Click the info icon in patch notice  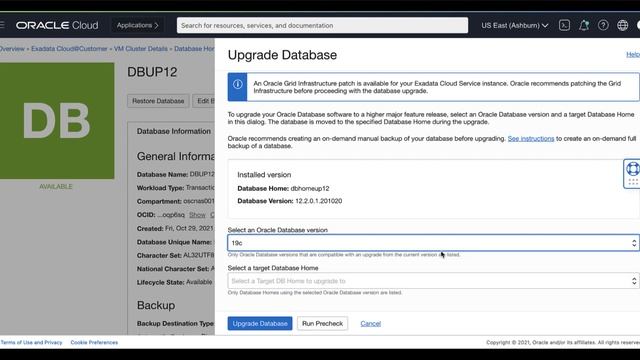click(238, 84)
